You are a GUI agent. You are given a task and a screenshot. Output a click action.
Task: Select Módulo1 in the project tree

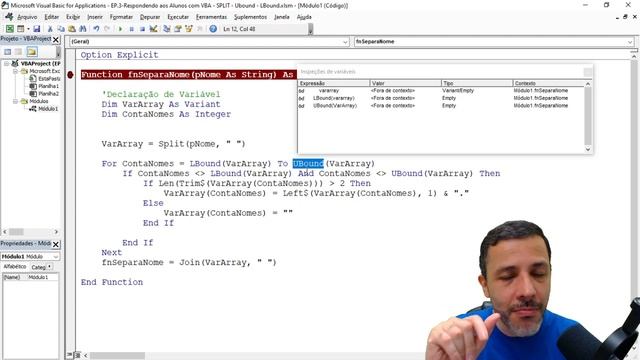tap(48, 109)
